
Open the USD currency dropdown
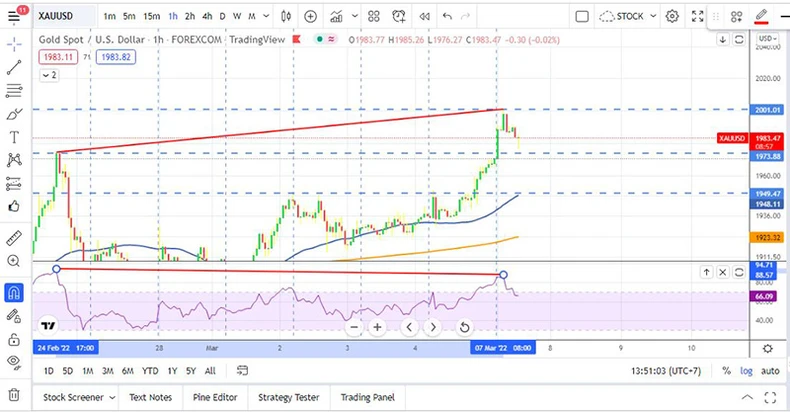767,39
